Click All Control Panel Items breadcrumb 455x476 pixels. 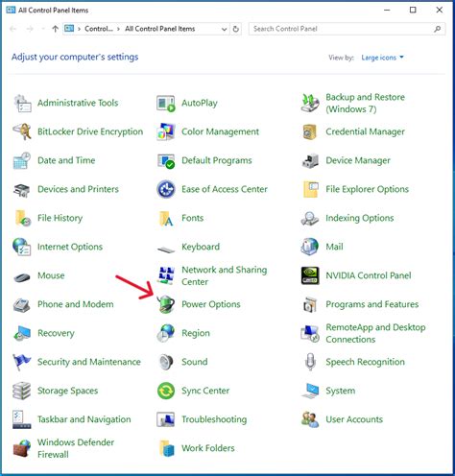[159, 29]
